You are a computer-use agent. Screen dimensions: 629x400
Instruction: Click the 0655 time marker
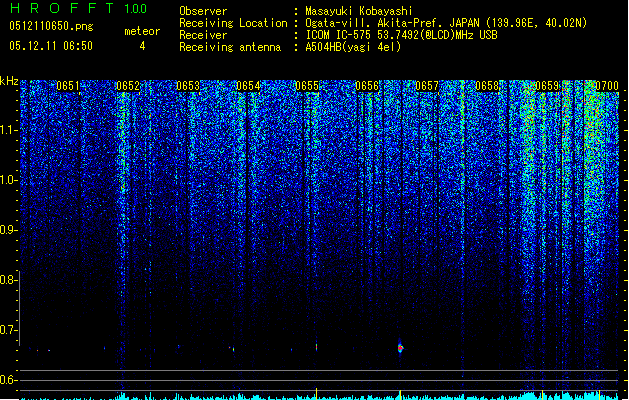point(307,86)
